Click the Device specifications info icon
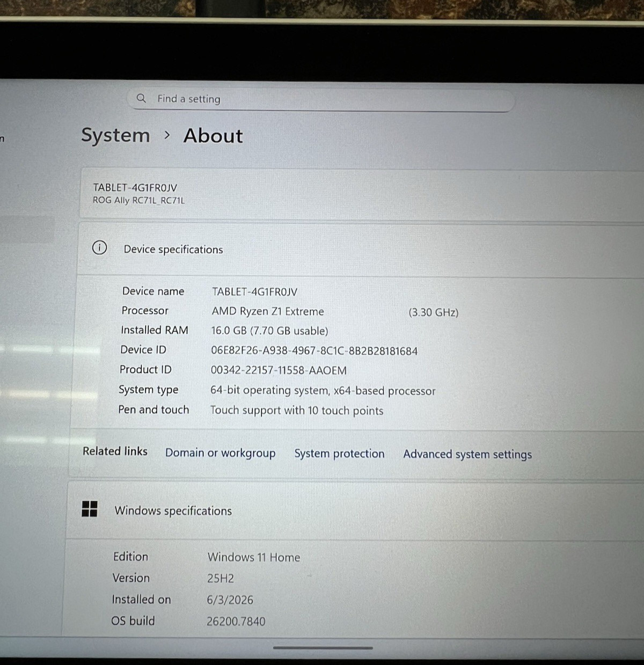This screenshot has width=644, height=665. [99, 247]
